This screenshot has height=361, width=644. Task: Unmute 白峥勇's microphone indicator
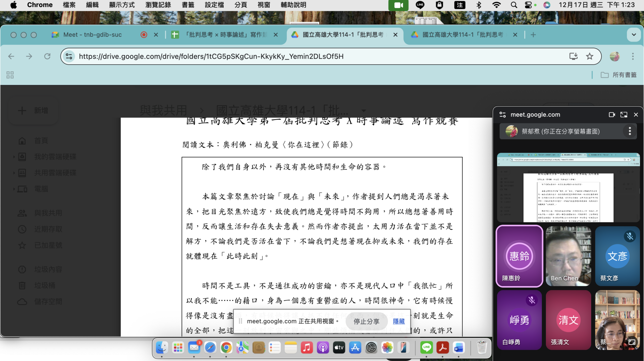pyautogui.click(x=532, y=300)
